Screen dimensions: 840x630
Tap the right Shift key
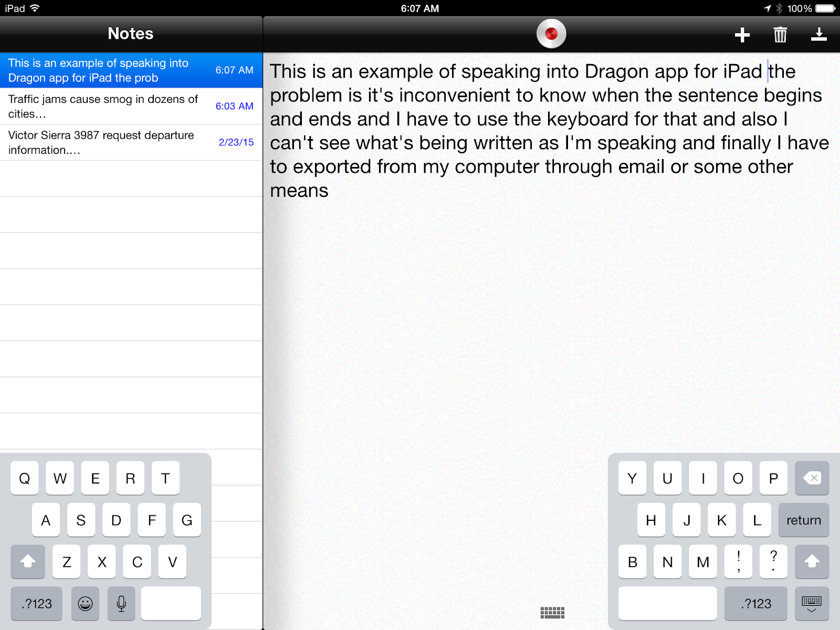[x=812, y=562]
